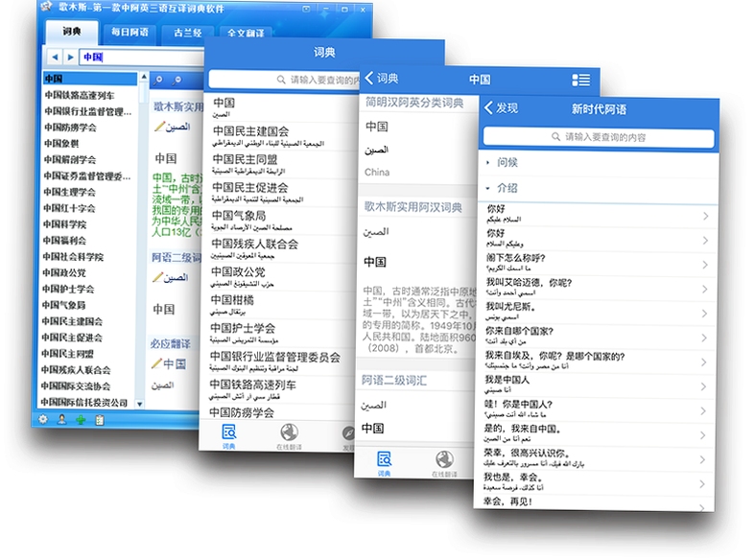Switch to 古兰经 tab in desktop window

(x=187, y=33)
